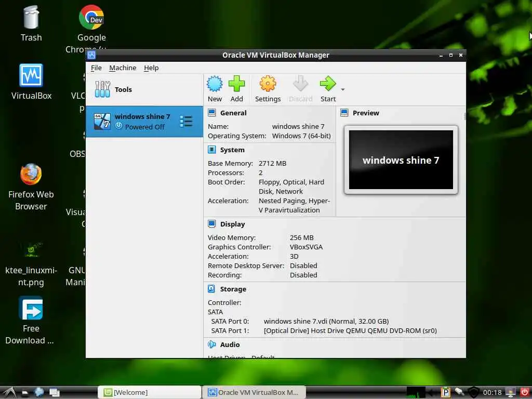This screenshot has height=399, width=532.
Task: Click the Video Memory value 256 MB
Action: point(302,238)
